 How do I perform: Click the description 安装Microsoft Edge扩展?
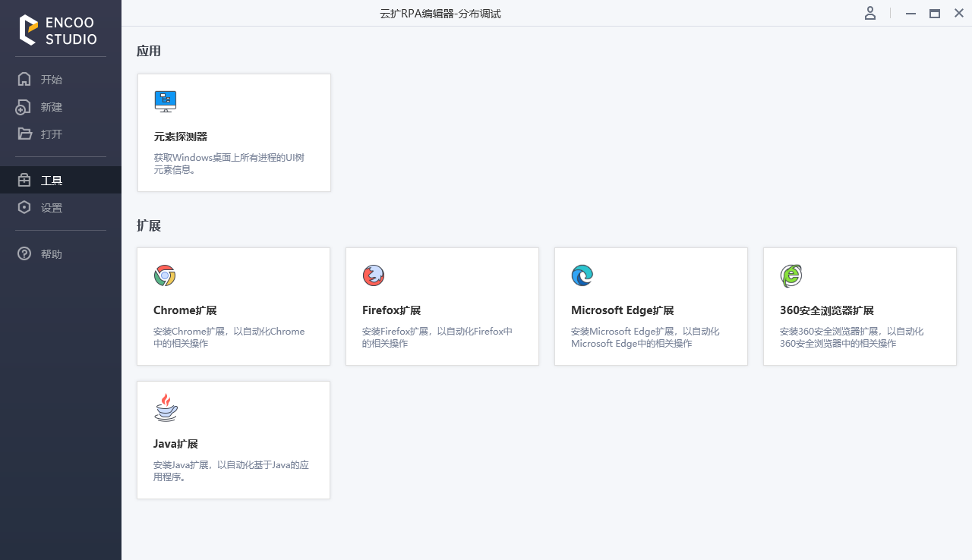click(x=645, y=338)
